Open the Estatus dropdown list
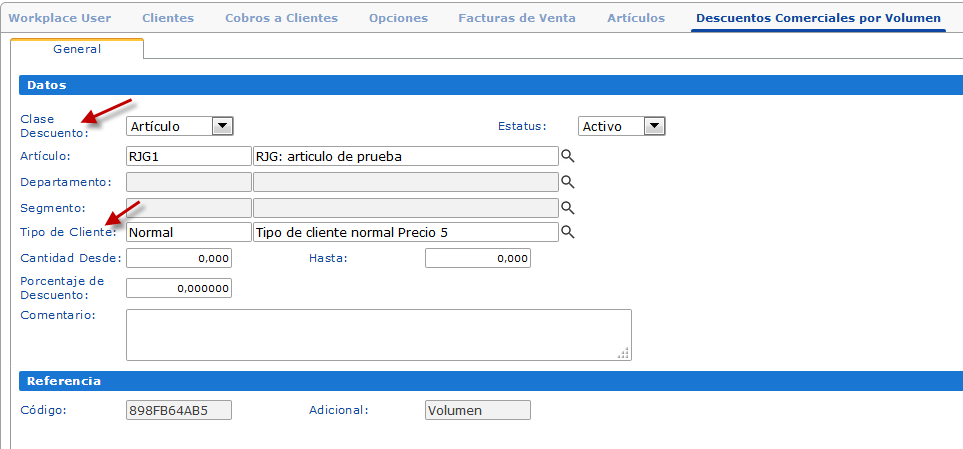The image size is (963, 449). pos(655,126)
